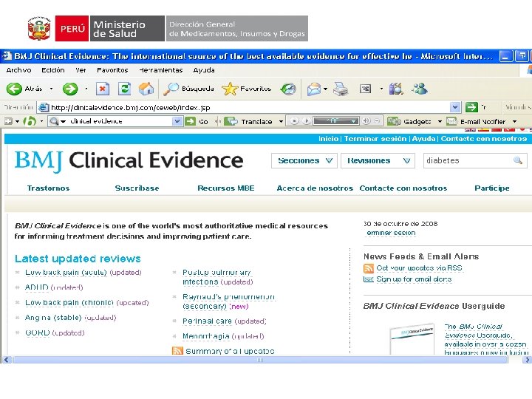Open the Recursos MBE tab
This screenshot has width=532, height=399.
point(226,188)
